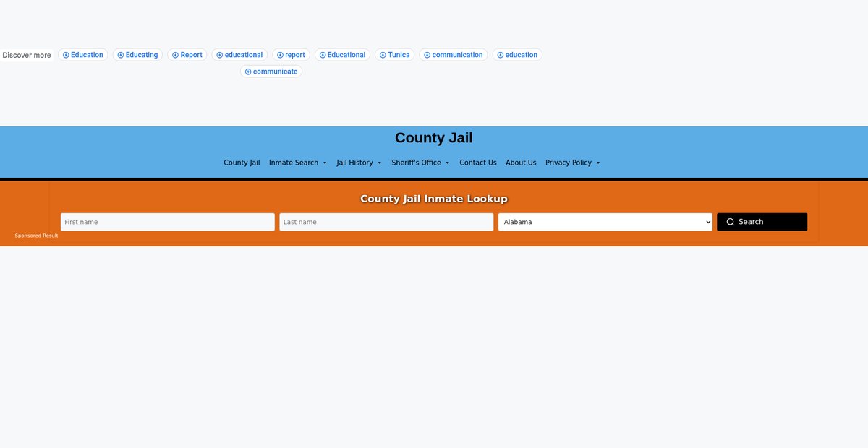Expand the Jail History dropdown arrow

click(380, 163)
